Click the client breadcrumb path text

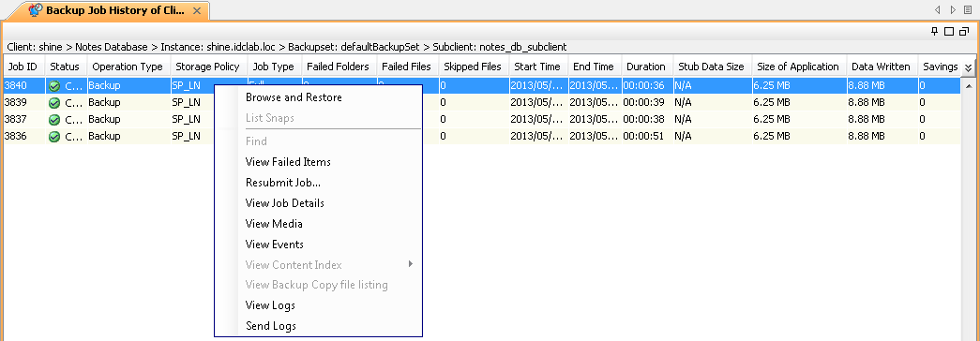pos(287,47)
